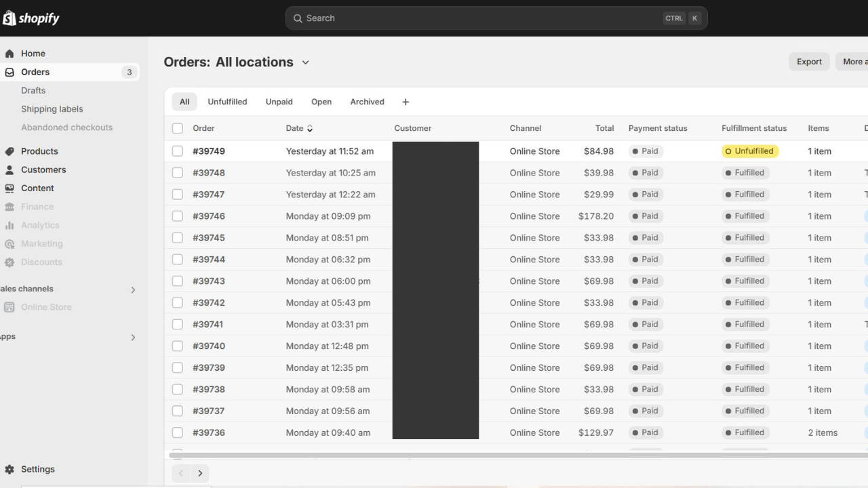Click the Fulfillment status column header

coord(754,128)
